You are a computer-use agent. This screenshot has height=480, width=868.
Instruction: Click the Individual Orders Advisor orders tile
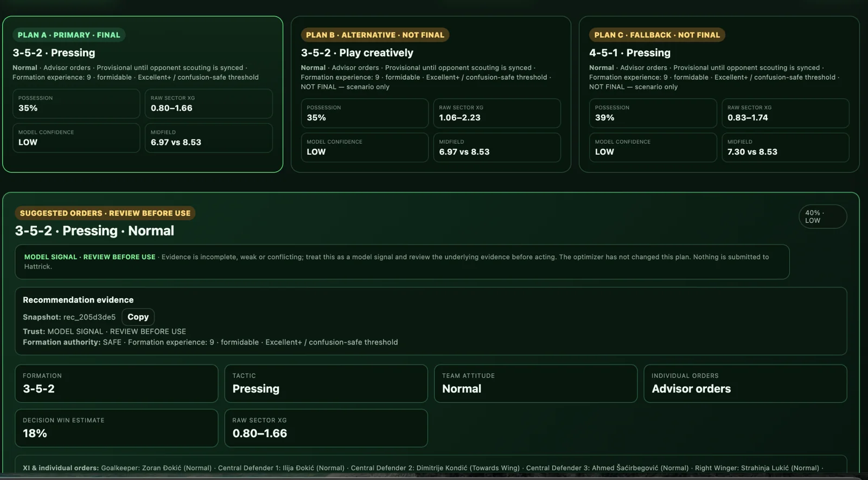point(745,383)
